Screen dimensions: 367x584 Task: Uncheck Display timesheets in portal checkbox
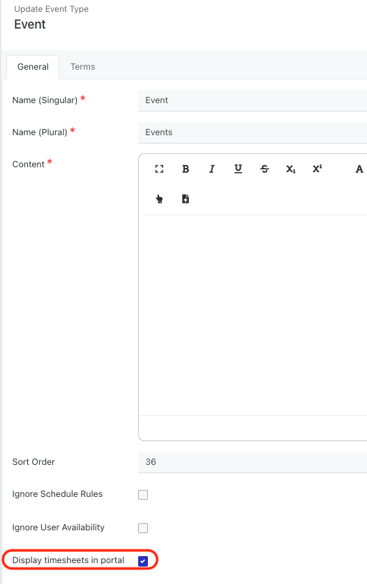tap(143, 561)
